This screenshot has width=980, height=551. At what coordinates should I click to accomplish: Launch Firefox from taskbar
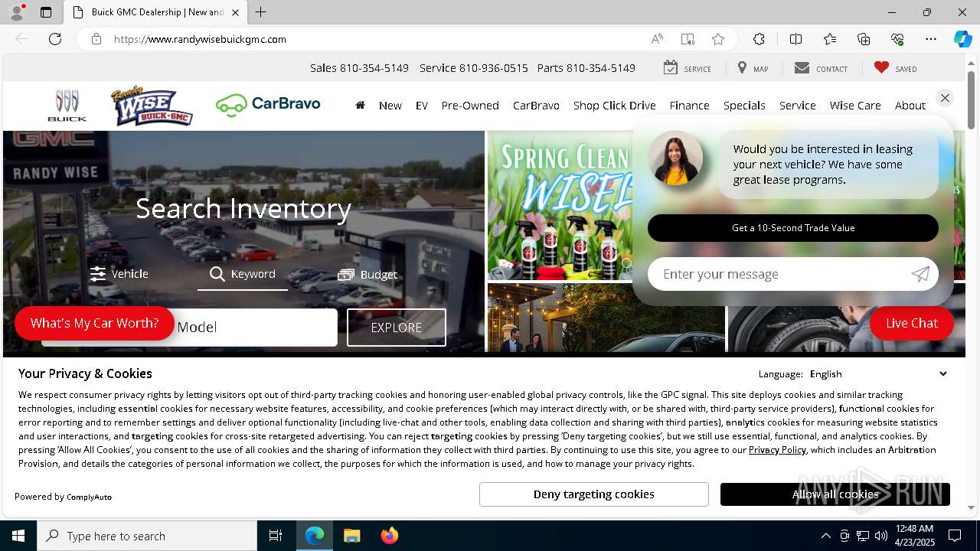coord(390,536)
